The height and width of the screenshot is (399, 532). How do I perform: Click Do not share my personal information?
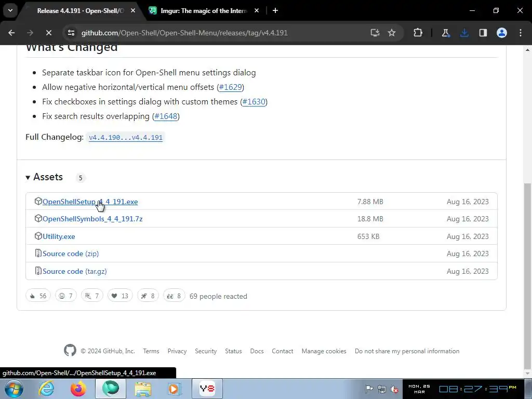pyautogui.click(x=407, y=351)
